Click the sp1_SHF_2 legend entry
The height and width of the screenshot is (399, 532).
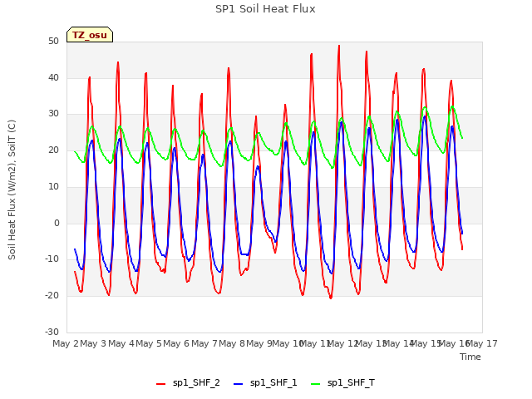coord(188,383)
